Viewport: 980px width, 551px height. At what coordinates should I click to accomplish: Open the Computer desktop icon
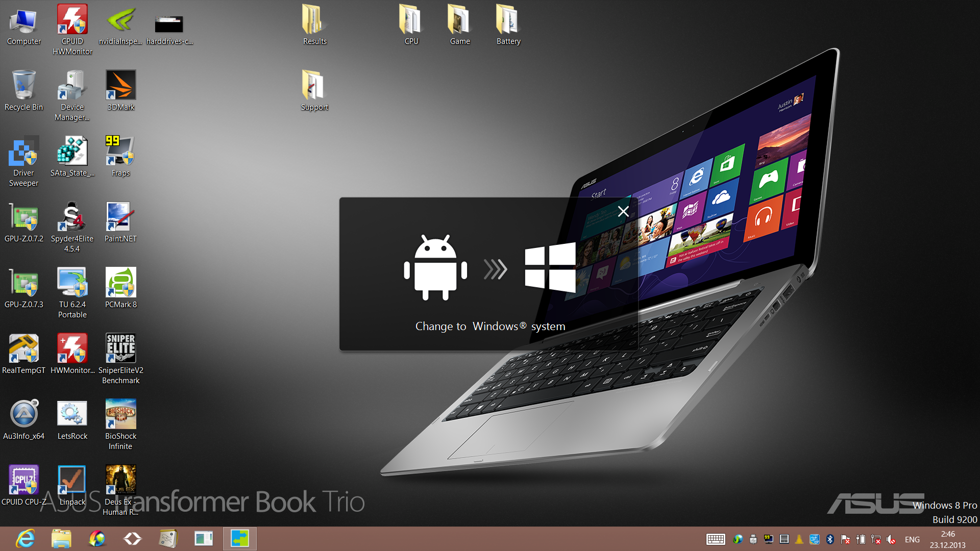click(x=23, y=27)
